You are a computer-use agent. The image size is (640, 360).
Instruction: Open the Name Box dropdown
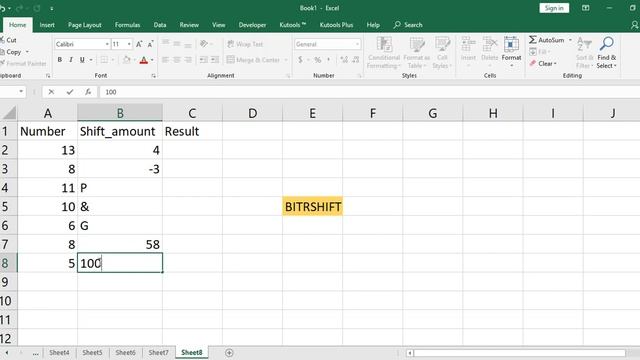tap(21, 92)
